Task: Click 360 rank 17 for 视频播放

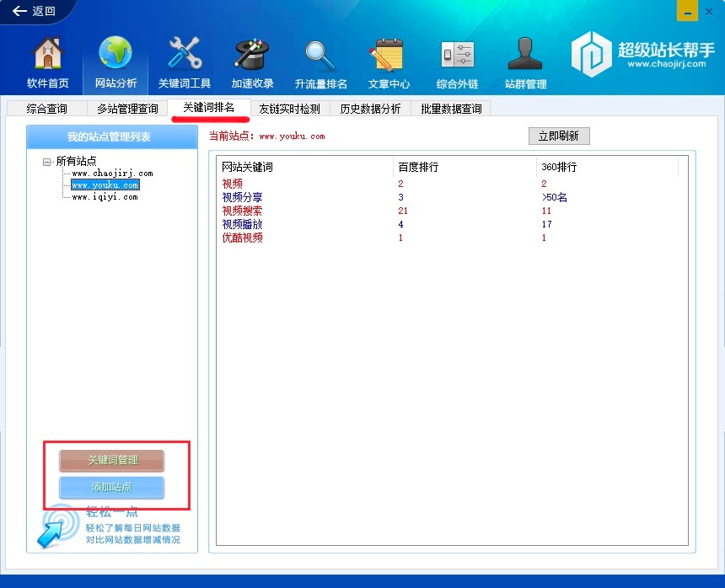Action: [546, 224]
